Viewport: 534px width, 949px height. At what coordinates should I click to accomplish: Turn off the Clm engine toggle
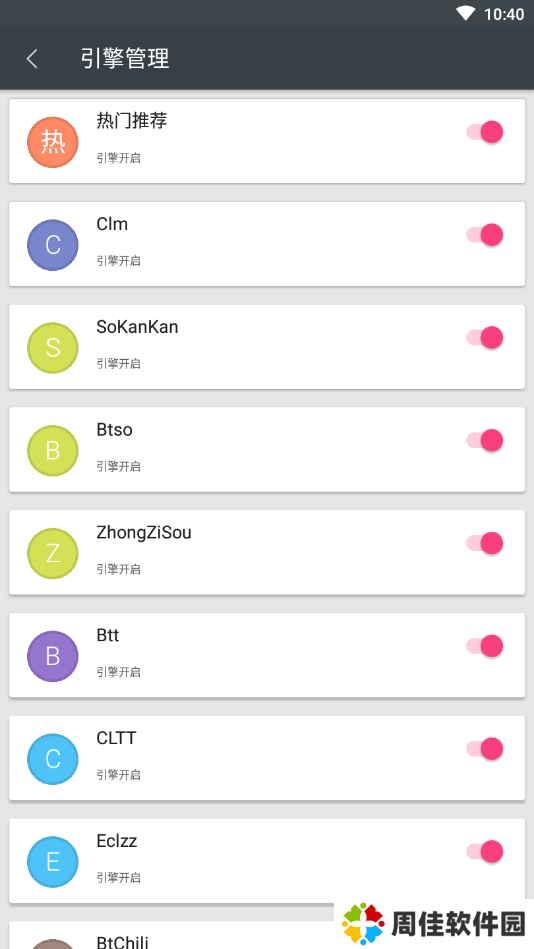pyautogui.click(x=485, y=235)
